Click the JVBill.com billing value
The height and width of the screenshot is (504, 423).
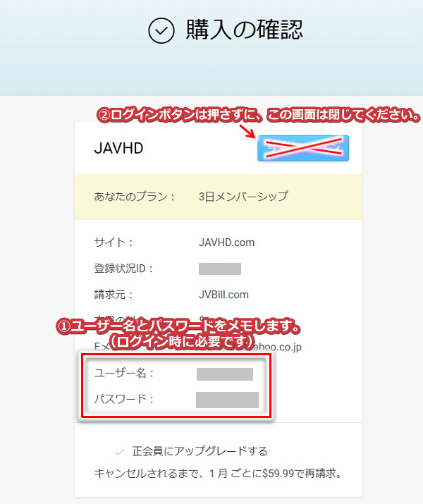pyautogui.click(x=223, y=295)
